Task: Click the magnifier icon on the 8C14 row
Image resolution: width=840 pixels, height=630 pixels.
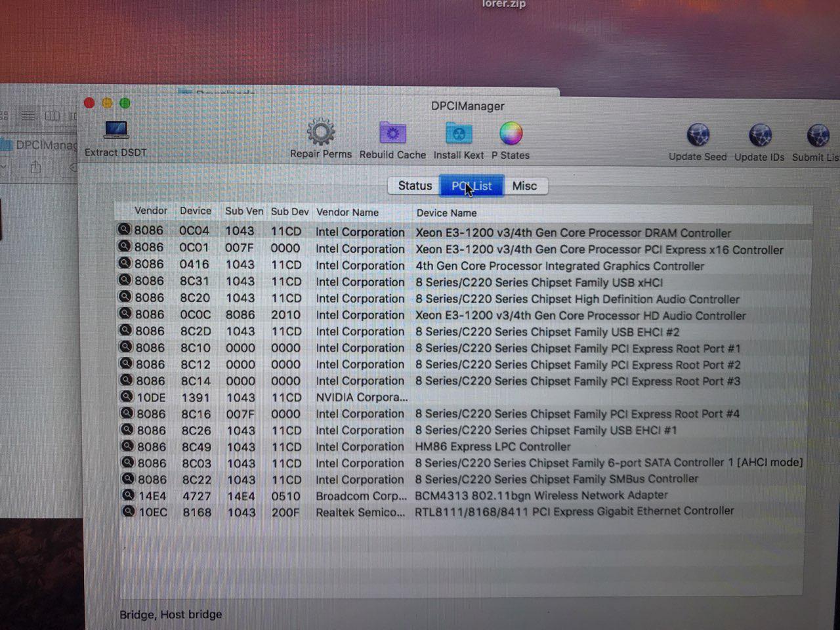Action: click(x=126, y=380)
